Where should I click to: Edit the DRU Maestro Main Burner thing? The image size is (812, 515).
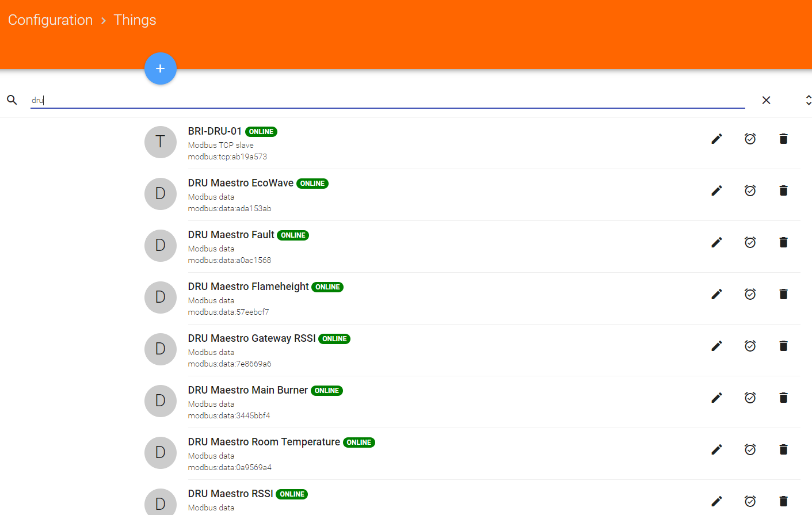(716, 398)
